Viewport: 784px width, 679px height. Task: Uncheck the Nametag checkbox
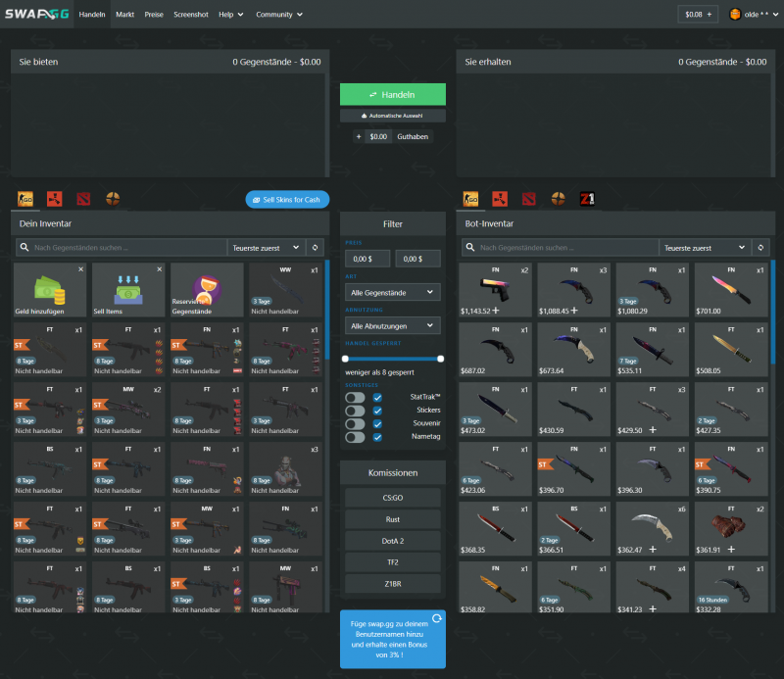click(x=377, y=437)
